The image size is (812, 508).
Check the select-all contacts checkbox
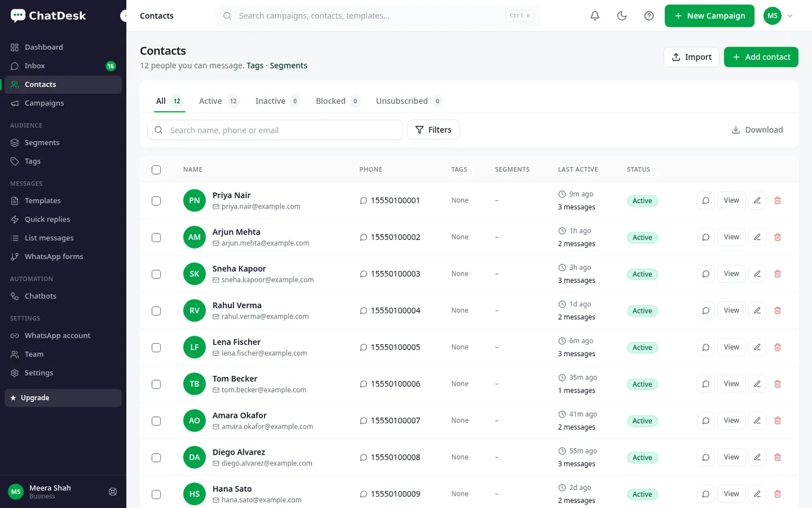[156, 170]
